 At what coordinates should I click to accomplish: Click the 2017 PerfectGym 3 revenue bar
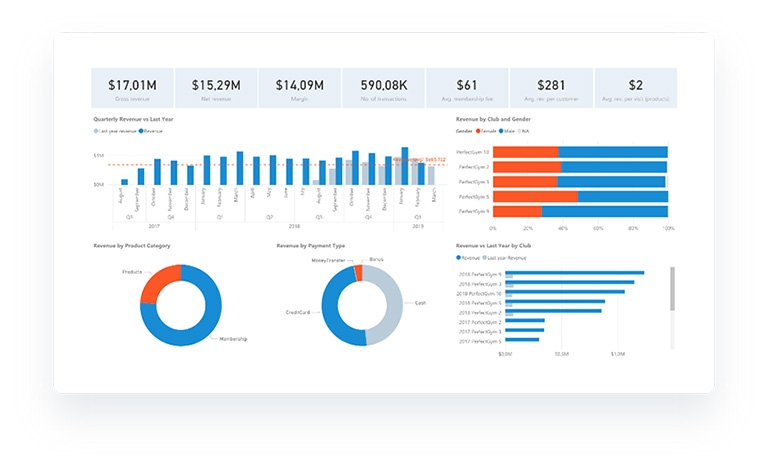[x=525, y=330]
